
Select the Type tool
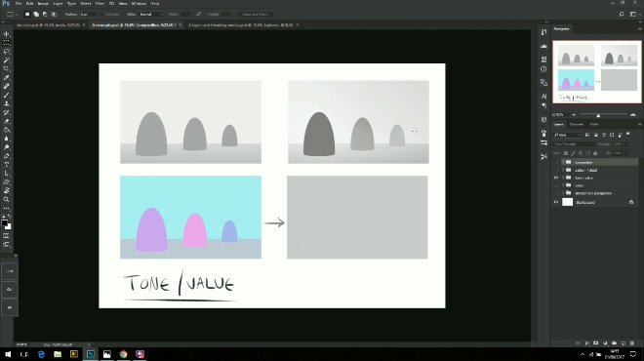click(x=7, y=165)
